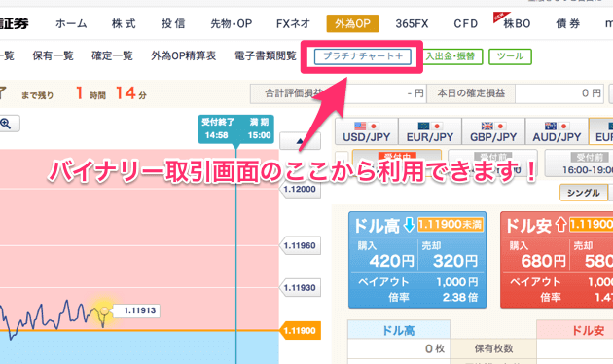This screenshot has width=613, height=364.
Task: Click the 1.11960 price scale label
Action: 300,245
